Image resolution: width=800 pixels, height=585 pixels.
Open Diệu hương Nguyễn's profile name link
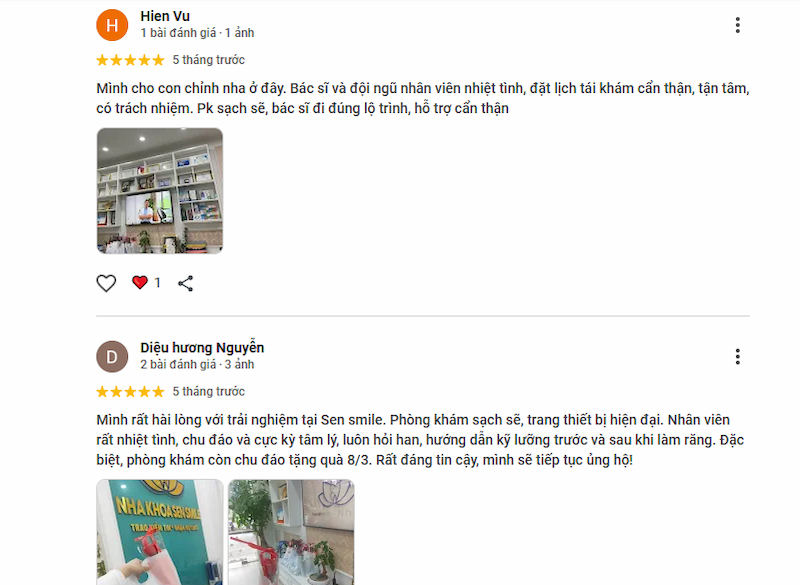pyautogui.click(x=202, y=348)
